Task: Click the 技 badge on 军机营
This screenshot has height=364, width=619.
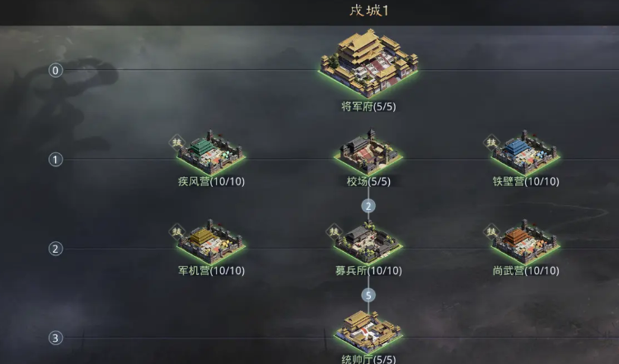Action: (177, 231)
